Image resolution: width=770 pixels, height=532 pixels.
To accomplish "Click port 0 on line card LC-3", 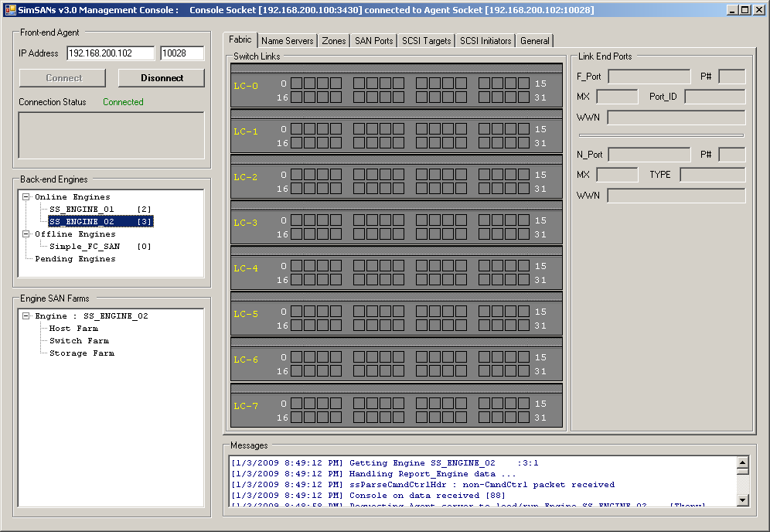I will [x=296, y=220].
